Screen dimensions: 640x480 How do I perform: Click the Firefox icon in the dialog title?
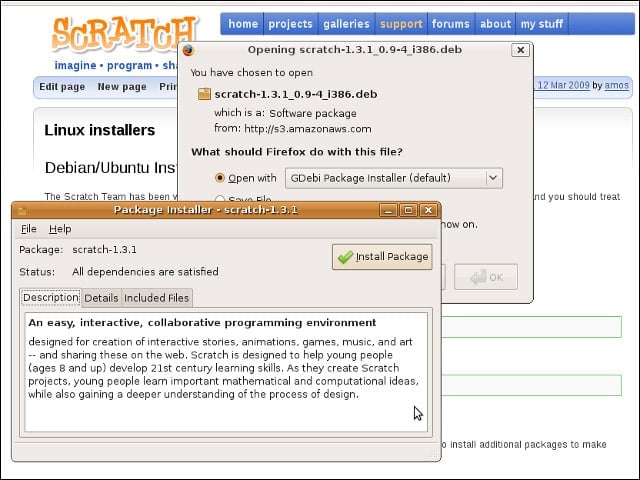pyautogui.click(x=188, y=50)
